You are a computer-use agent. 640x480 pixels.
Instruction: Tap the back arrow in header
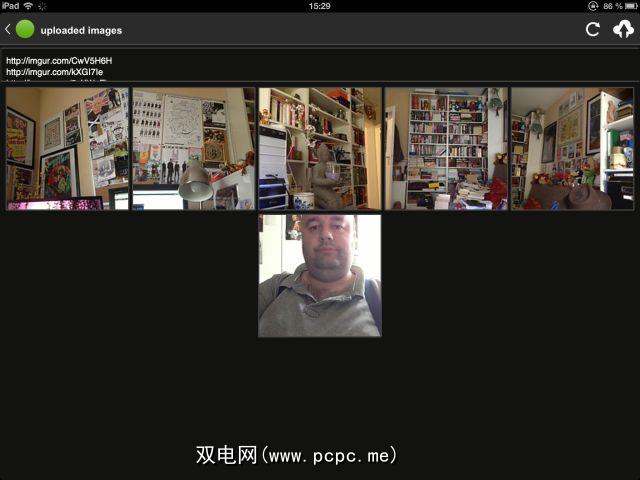click(8, 29)
